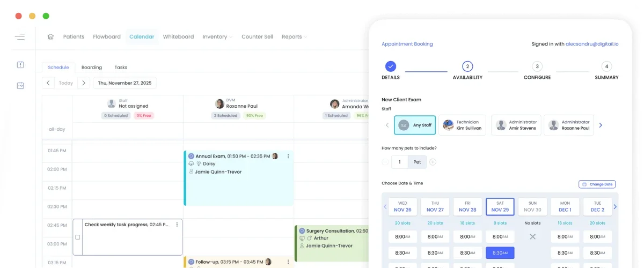644x268 pixels.
Task: Select Roxanne Paul's avatar in the calendar header
Action: coord(219,103)
